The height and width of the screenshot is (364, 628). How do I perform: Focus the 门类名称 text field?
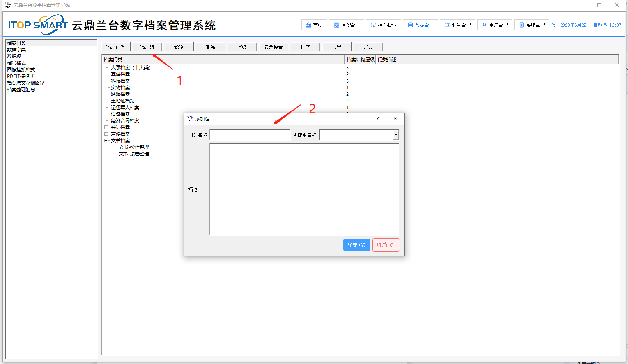click(x=249, y=135)
